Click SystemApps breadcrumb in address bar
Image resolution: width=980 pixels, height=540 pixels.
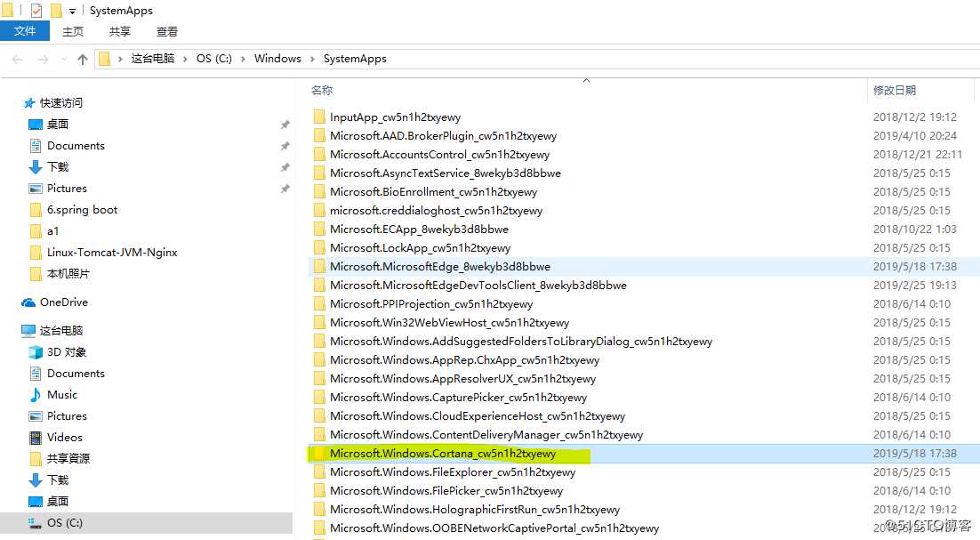[355, 59]
